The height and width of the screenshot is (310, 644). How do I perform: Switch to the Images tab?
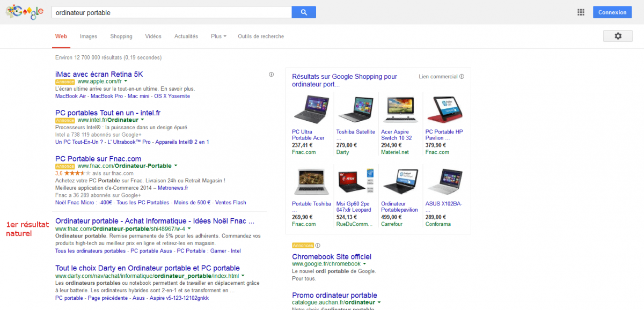[89, 36]
